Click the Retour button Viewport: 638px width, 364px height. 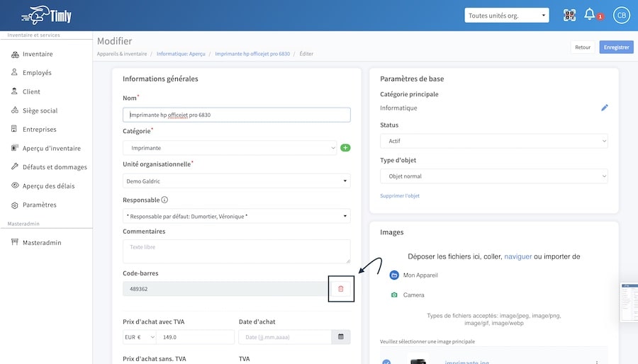[x=583, y=47]
